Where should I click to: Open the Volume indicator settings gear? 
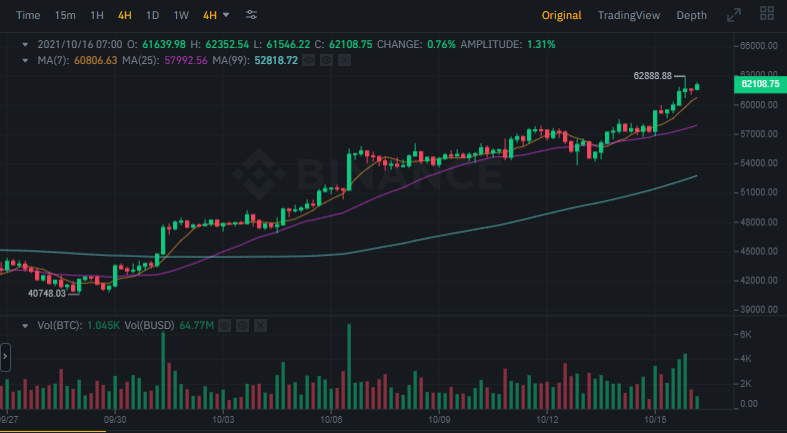click(243, 325)
